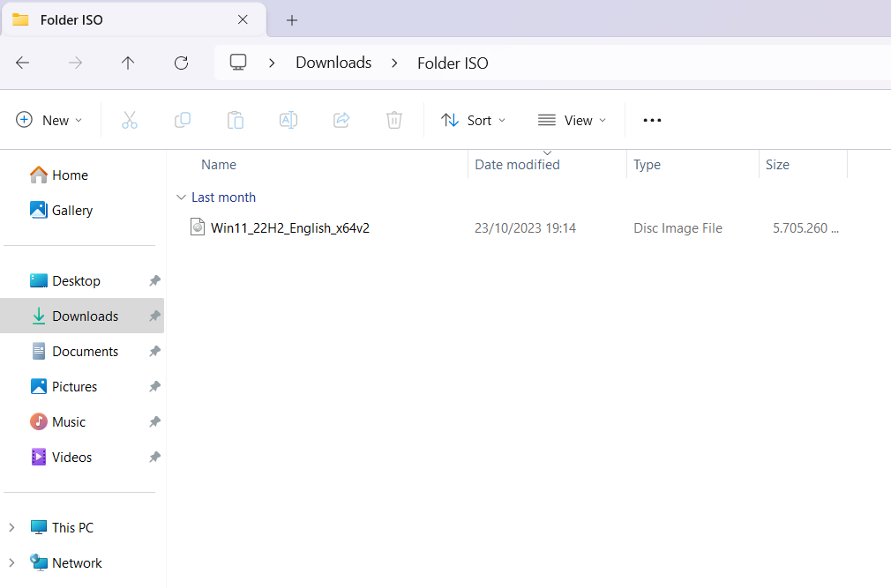Click the pin icon next to Downloads
The image size is (891, 588).
[x=154, y=316]
